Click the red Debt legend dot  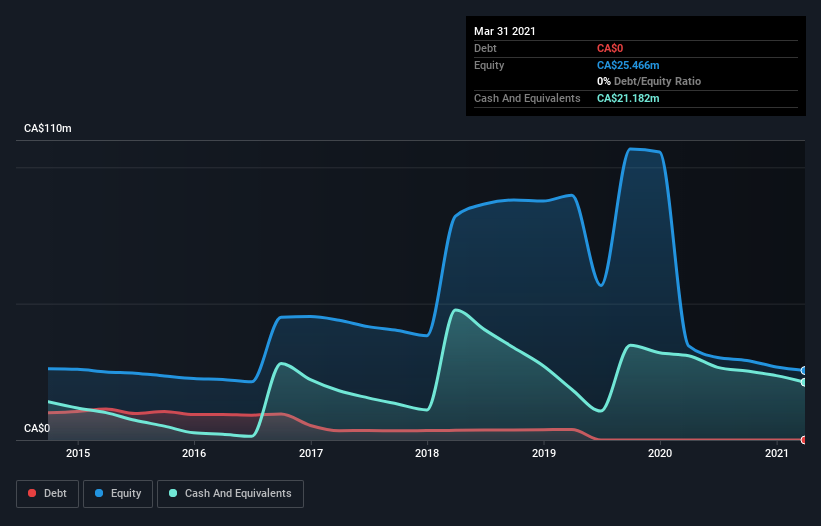(32, 493)
